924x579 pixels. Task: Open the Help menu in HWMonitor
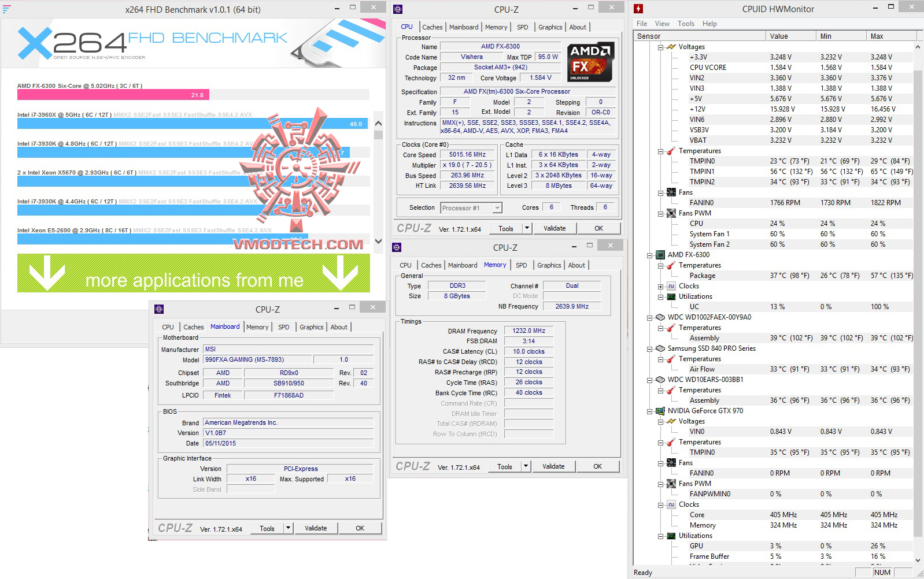pos(709,24)
